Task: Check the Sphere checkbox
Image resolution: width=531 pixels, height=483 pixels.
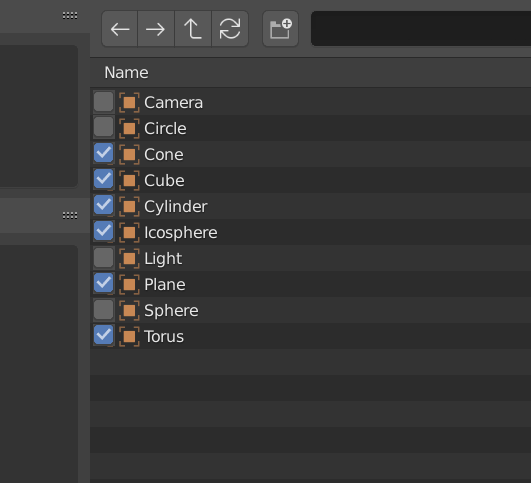Action: tap(104, 310)
